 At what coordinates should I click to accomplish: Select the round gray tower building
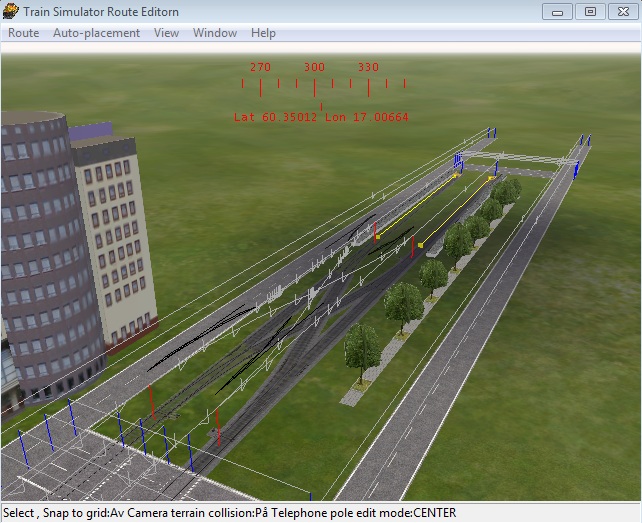coord(40,250)
